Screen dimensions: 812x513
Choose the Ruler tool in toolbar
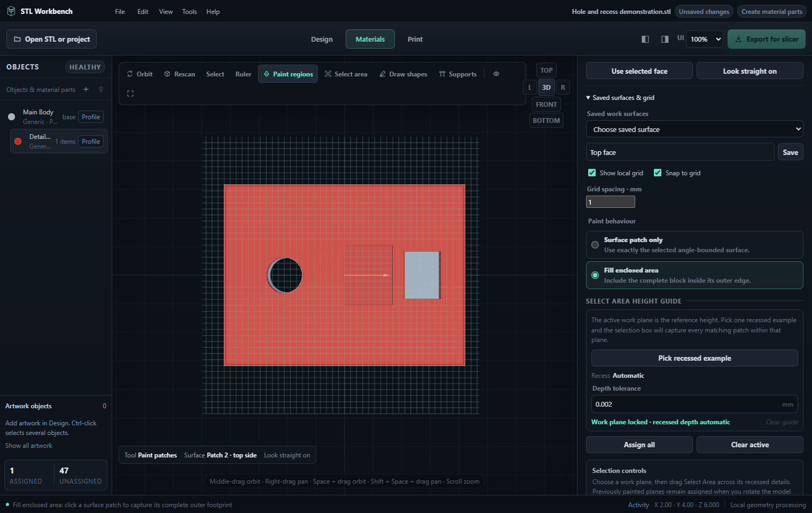pyautogui.click(x=243, y=74)
